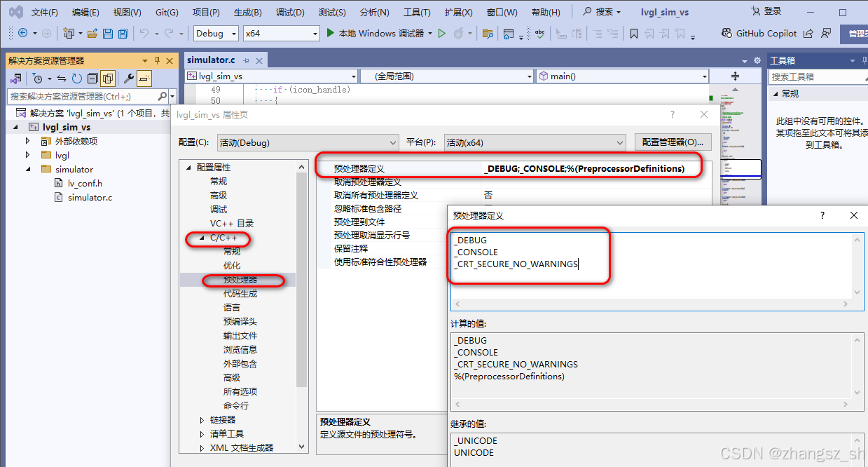Click the Save All icon
868x467 pixels.
click(123, 33)
